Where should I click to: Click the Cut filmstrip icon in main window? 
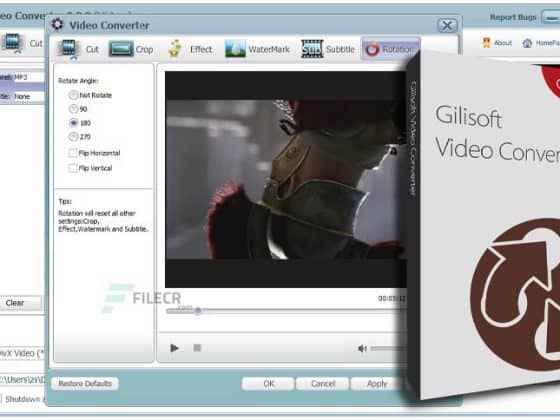click(12, 43)
